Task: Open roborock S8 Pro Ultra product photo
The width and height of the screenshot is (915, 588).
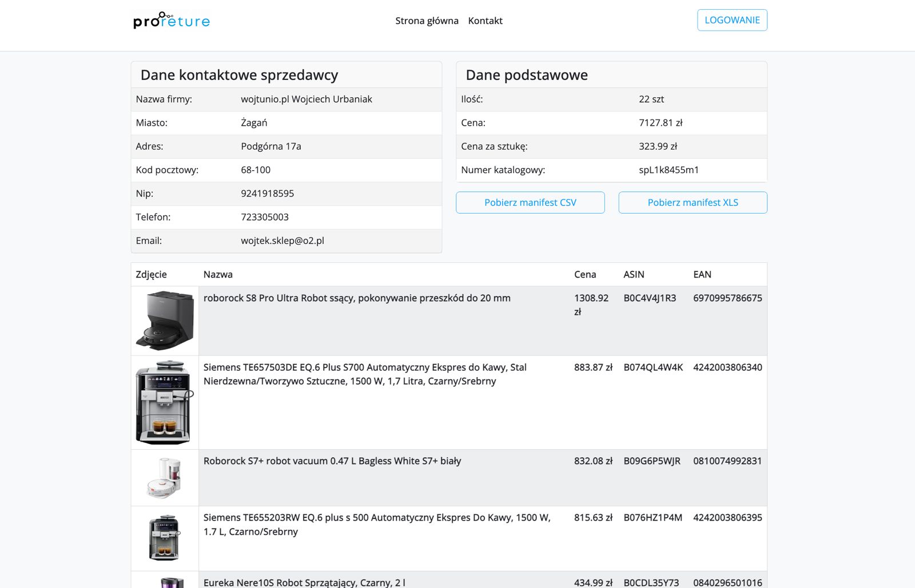Action: tap(165, 321)
